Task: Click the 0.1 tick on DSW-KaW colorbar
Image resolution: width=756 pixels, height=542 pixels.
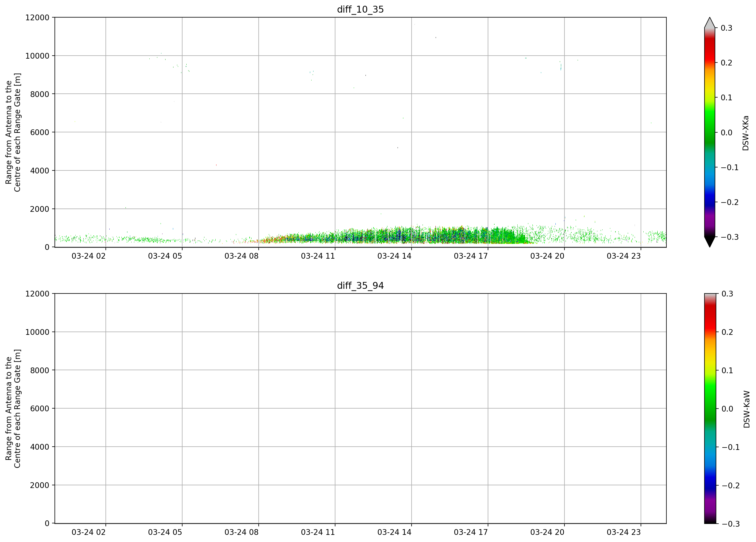Action: tap(727, 370)
